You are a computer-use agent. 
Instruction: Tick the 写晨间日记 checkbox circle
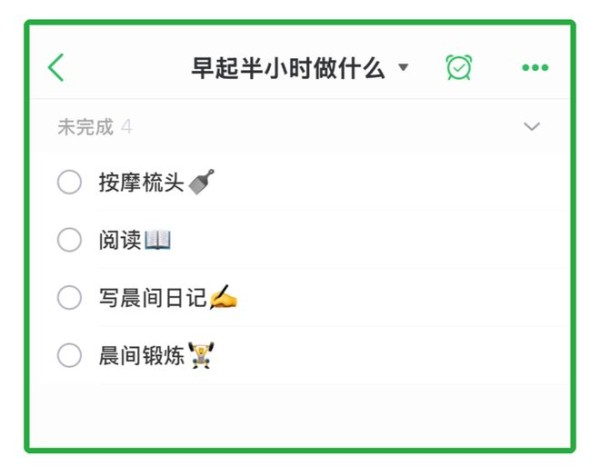(x=69, y=297)
